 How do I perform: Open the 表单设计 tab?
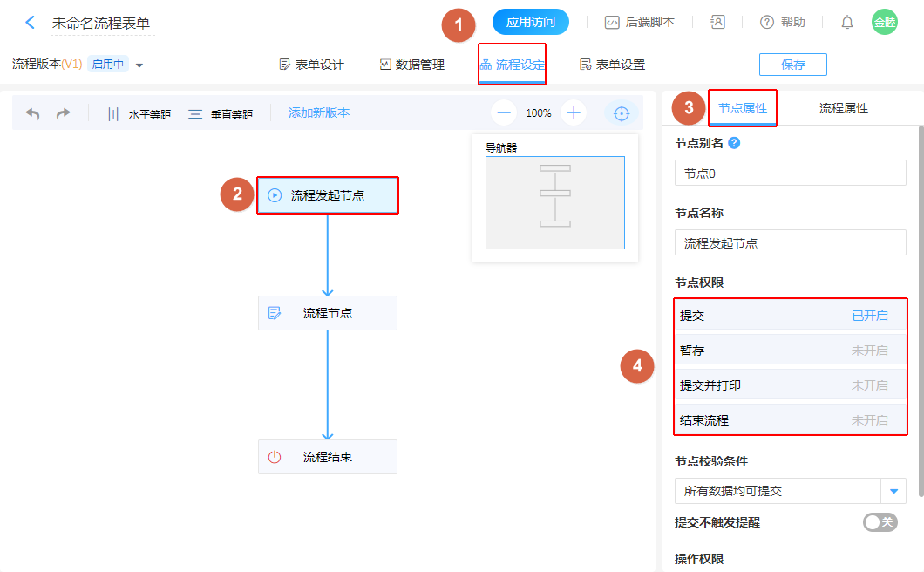coord(311,65)
